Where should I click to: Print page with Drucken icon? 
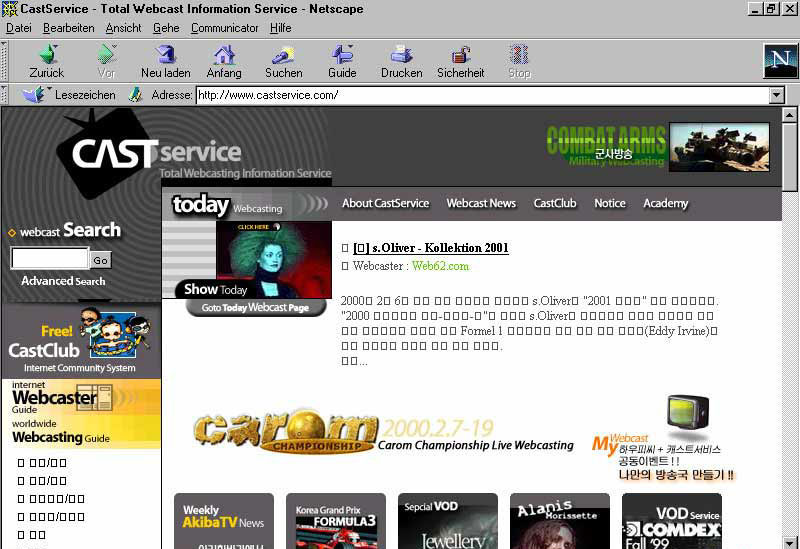402,55
